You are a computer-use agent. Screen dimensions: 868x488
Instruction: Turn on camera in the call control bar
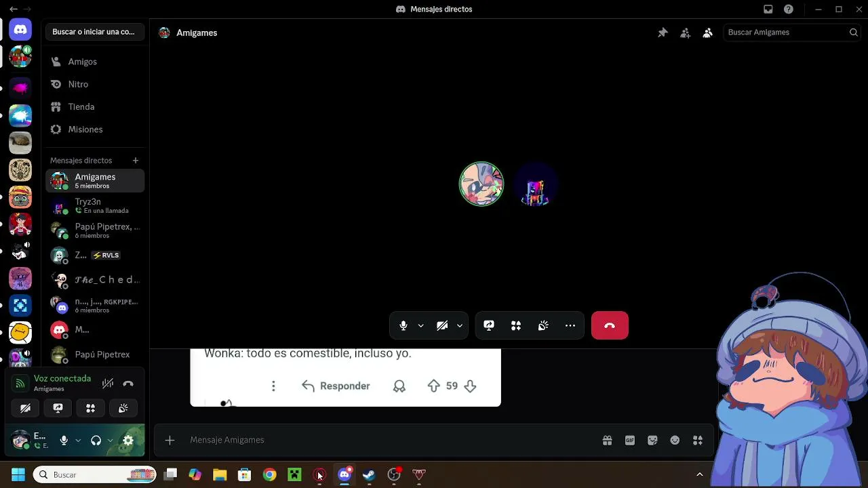click(442, 326)
